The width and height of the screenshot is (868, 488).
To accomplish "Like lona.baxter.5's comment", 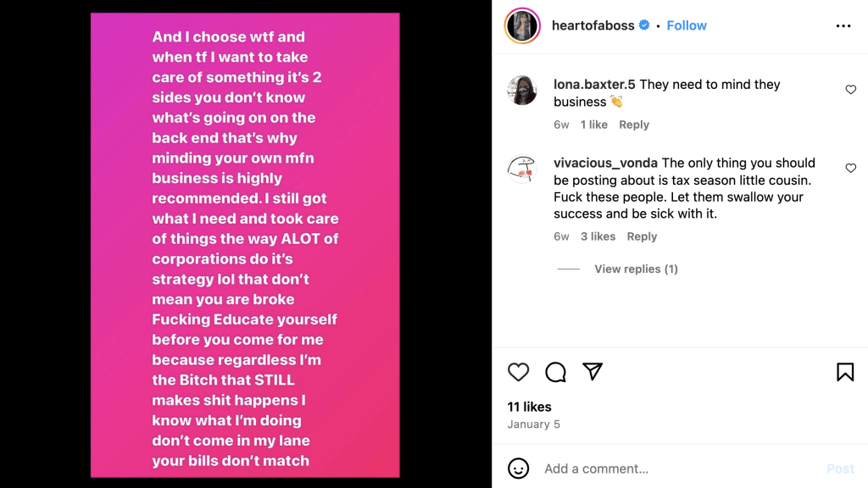I will coord(851,90).
